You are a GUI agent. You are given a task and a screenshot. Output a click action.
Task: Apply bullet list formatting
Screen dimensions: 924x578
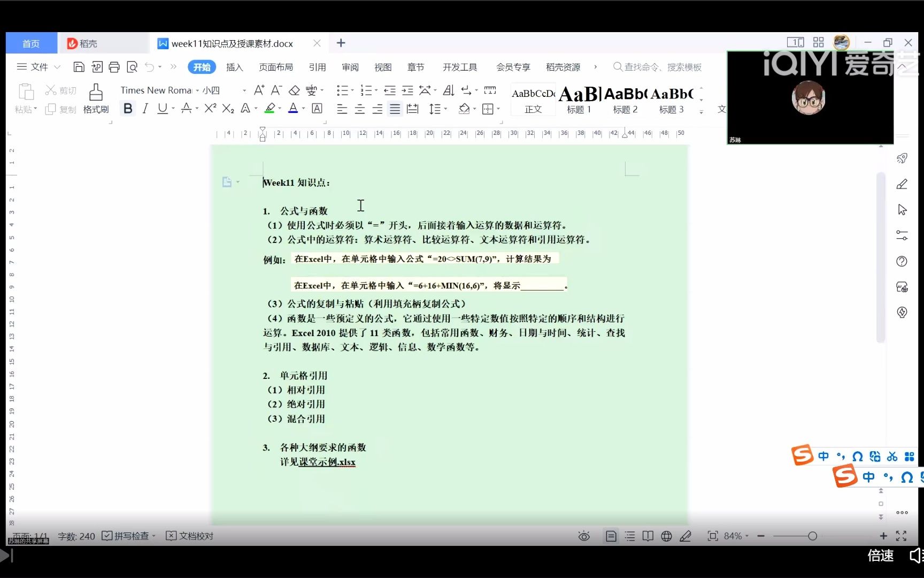343,90
